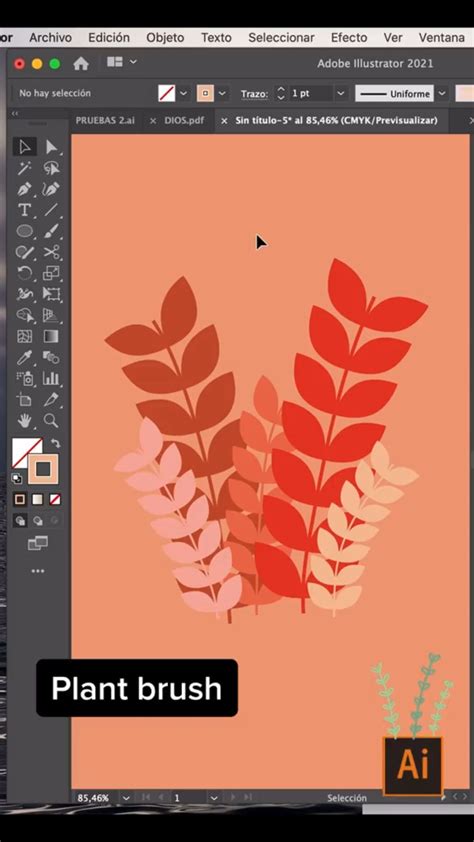Select the Symbol Sprayer tool

pyautogui.click(x=25, y=378)
